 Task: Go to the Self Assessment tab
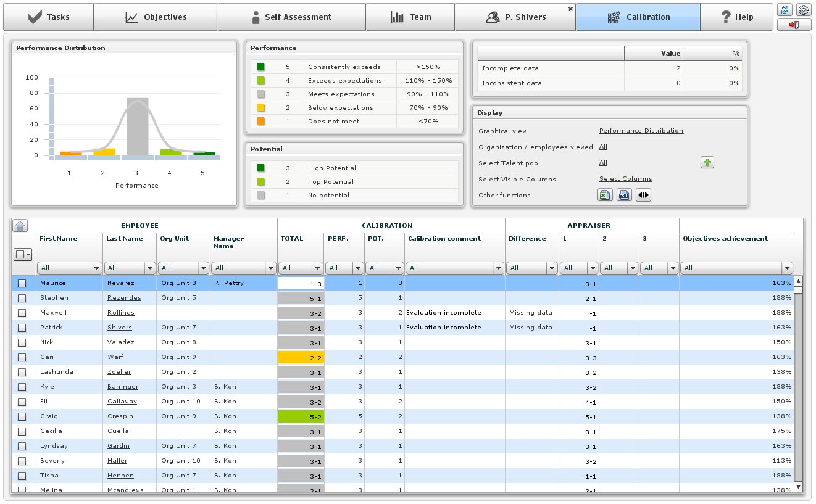(291, 17)
